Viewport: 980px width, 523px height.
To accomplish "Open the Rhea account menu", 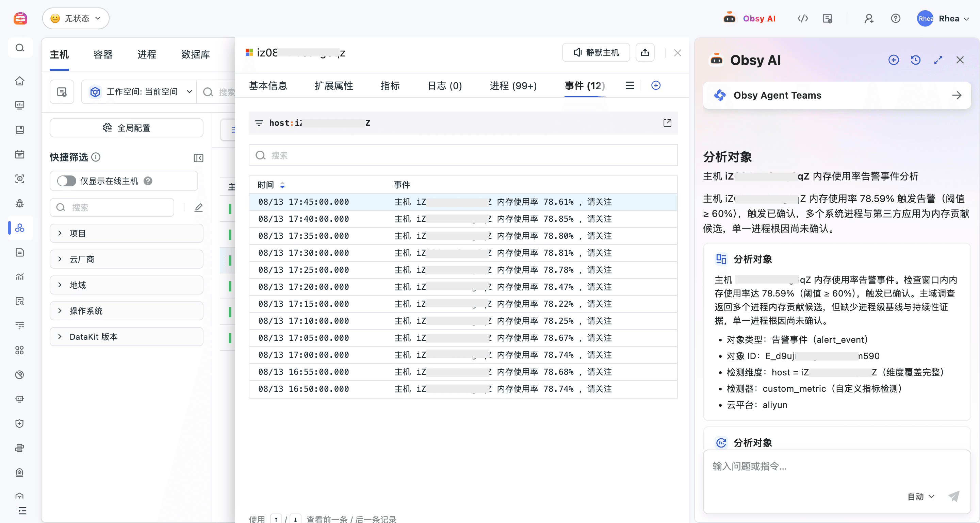I will [943, 19].
